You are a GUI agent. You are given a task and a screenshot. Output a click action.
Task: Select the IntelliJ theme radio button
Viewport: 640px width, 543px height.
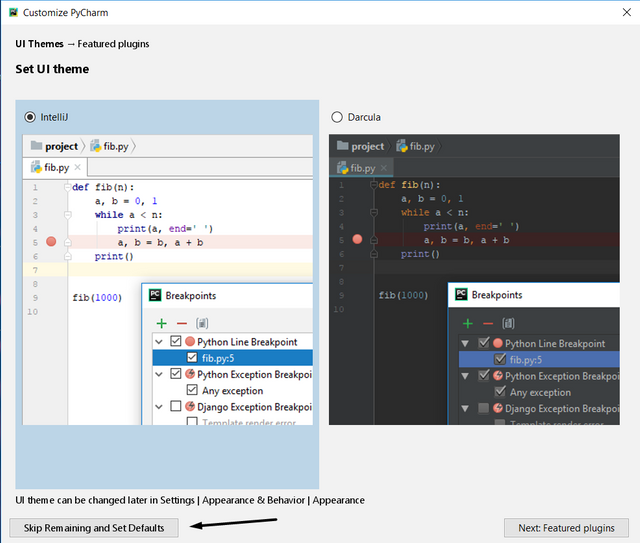point(30,117)
